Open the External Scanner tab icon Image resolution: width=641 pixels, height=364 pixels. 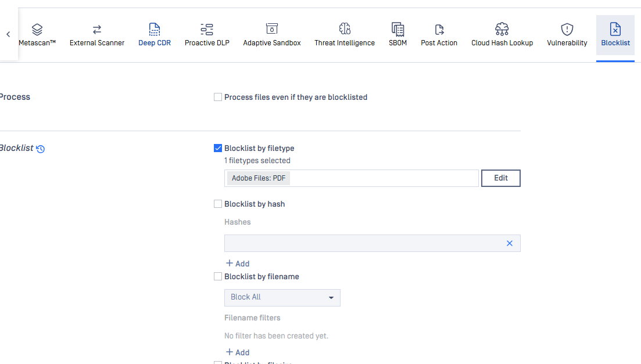(97, 29)
